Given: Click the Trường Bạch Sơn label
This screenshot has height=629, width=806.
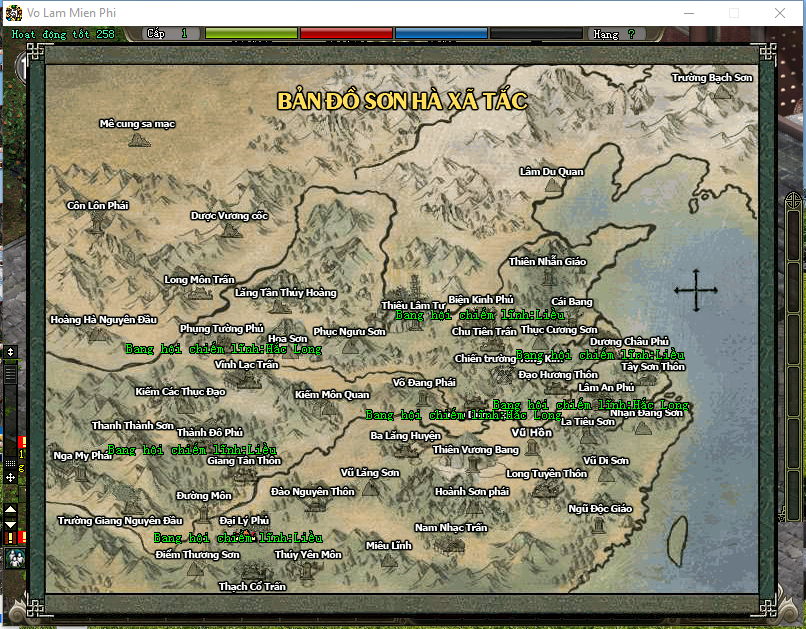Looking at the screenshot, I should 711,77.
